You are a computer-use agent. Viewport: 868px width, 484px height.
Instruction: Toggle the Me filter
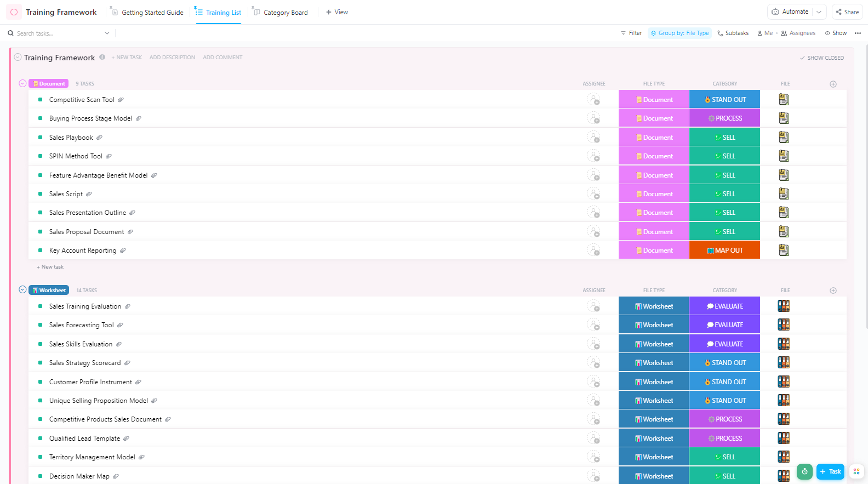(x=765, y=33)
